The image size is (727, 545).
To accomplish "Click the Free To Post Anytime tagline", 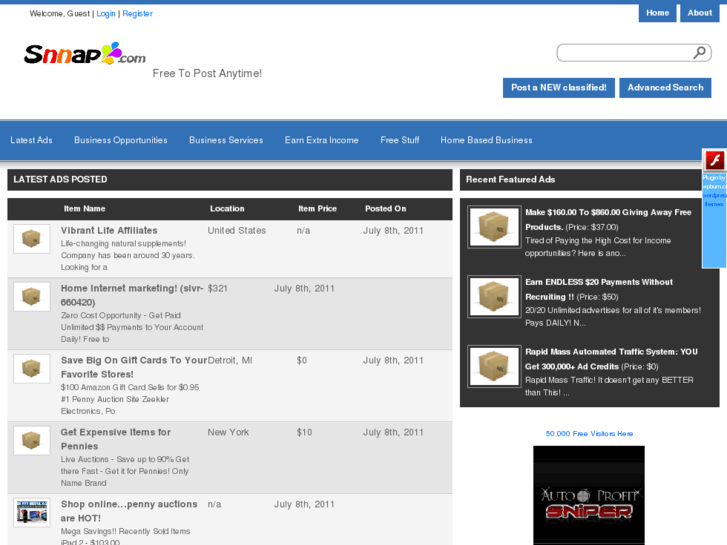I will tap(207, 73).
